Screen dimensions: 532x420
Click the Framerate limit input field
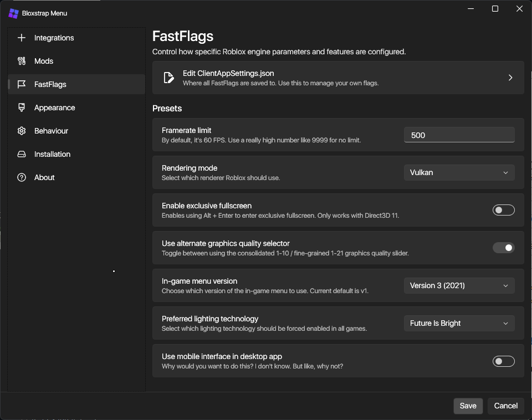pyautogui.click(x=459, y=135)
